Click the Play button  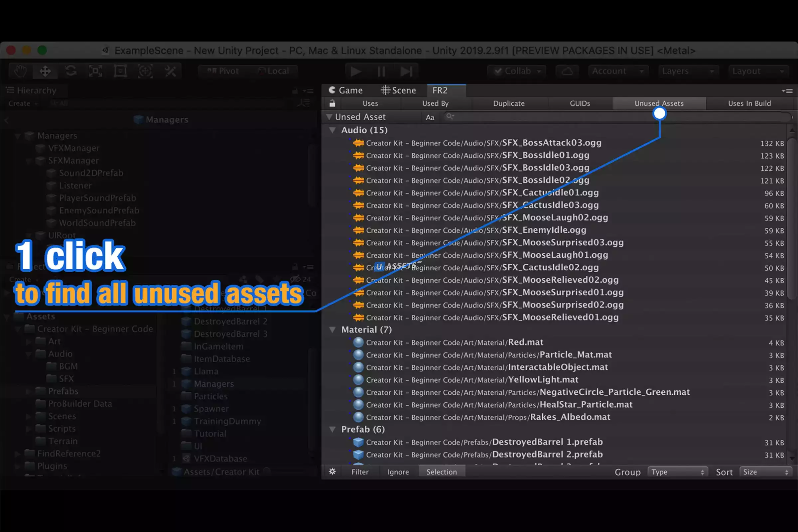tap(356, 71)
